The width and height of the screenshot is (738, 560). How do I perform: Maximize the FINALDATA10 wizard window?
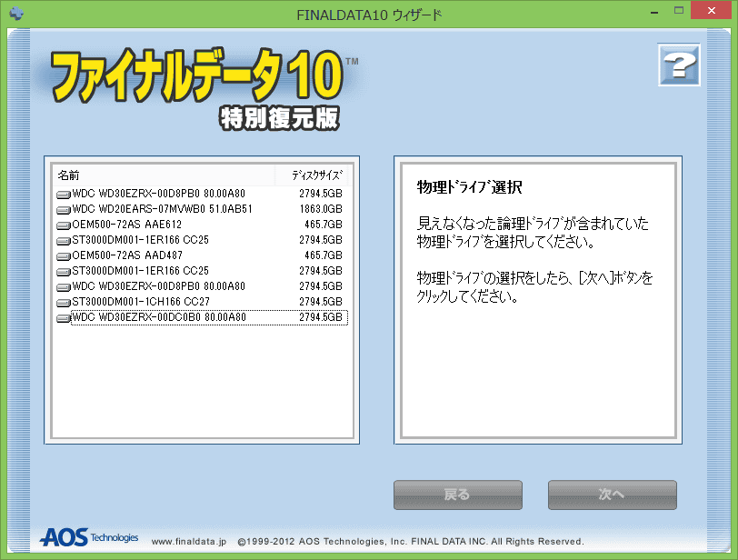coord(678,10)
